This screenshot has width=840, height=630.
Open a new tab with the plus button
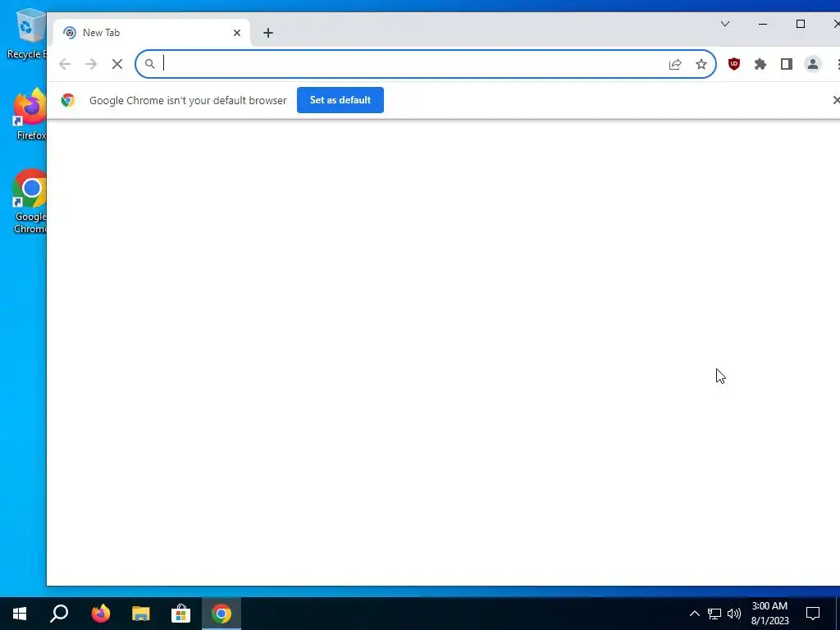click(x=268, y=33)
